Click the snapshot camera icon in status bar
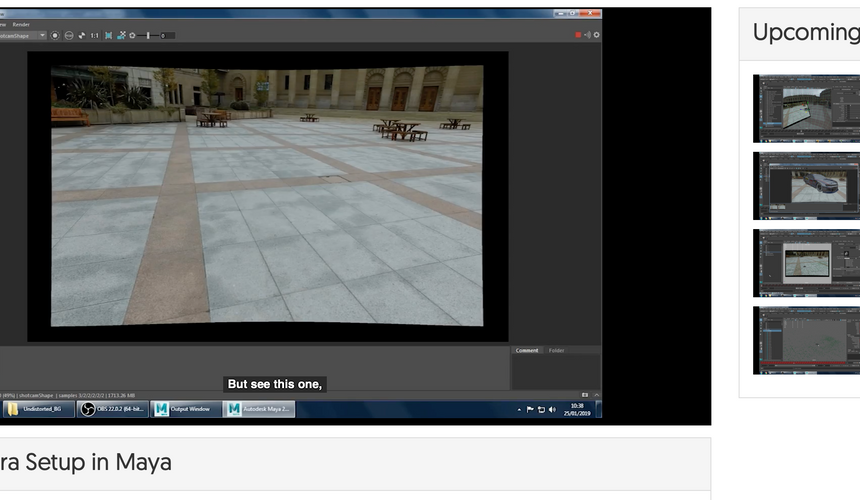The height and width of the screenshot is (500, 860). coord(585,395)
